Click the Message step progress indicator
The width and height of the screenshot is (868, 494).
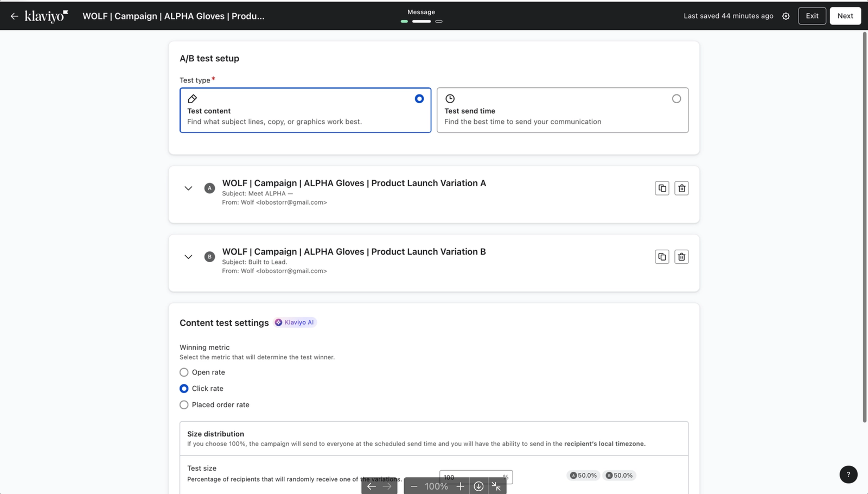[x=422, y=21]
